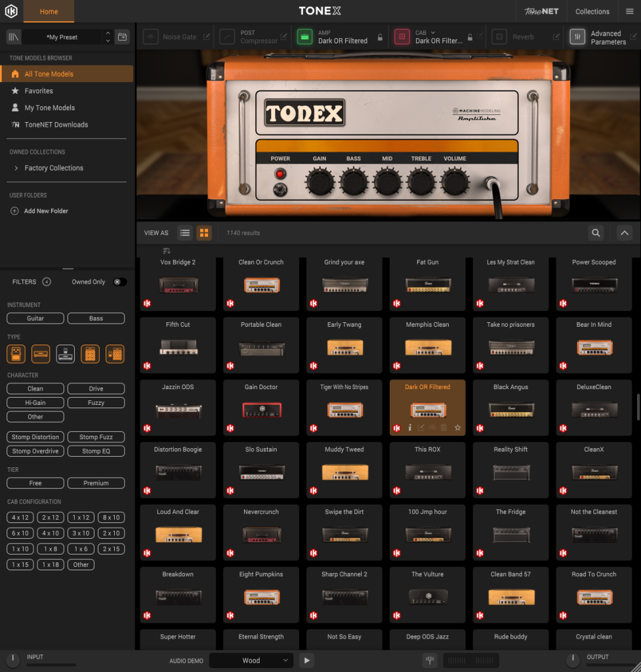
Task: Switch to grid view
Action: [204, 233]
